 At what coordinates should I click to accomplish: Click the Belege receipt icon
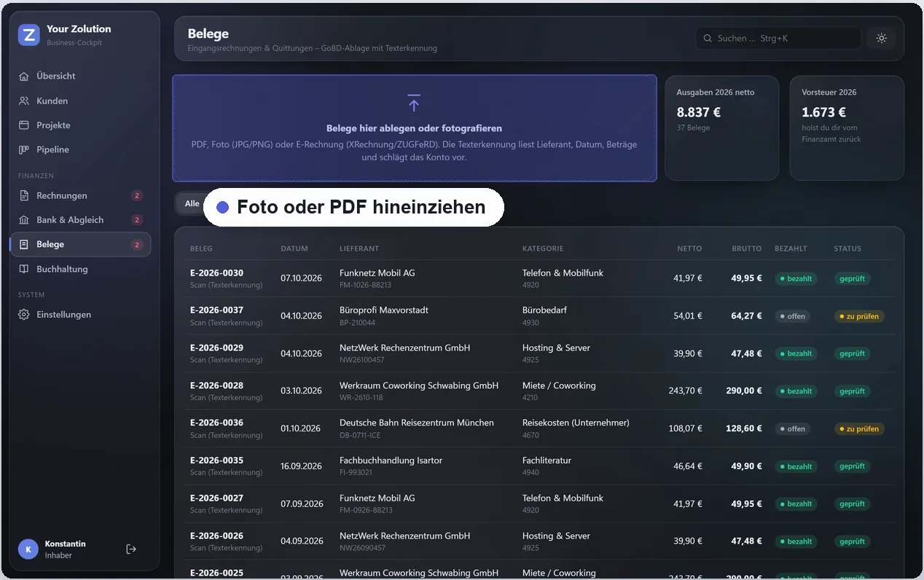point(24,245)
